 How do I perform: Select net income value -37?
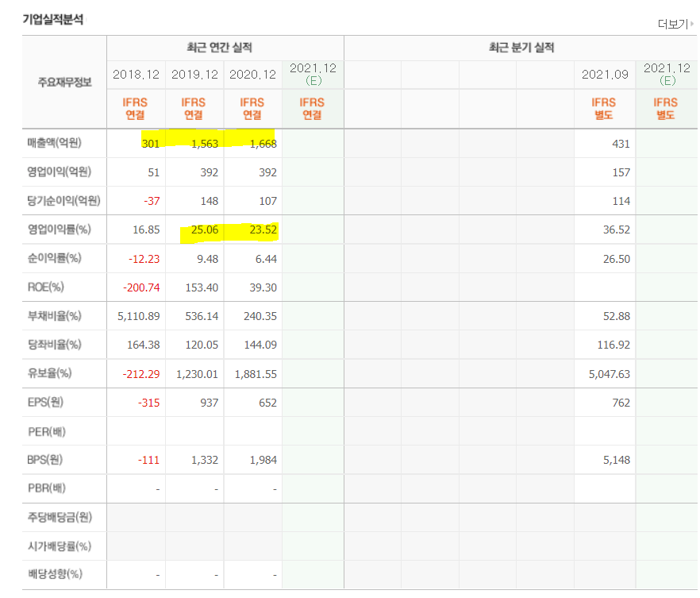[152, 201]
